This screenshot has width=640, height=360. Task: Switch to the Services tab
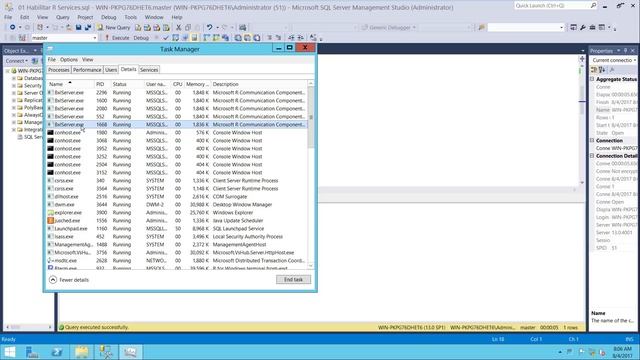point(149,70)
